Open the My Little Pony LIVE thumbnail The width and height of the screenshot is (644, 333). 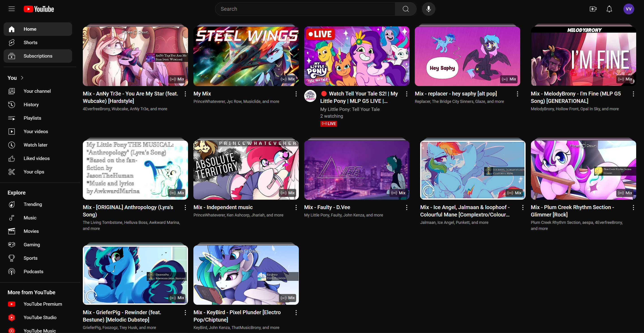[357, 56]
